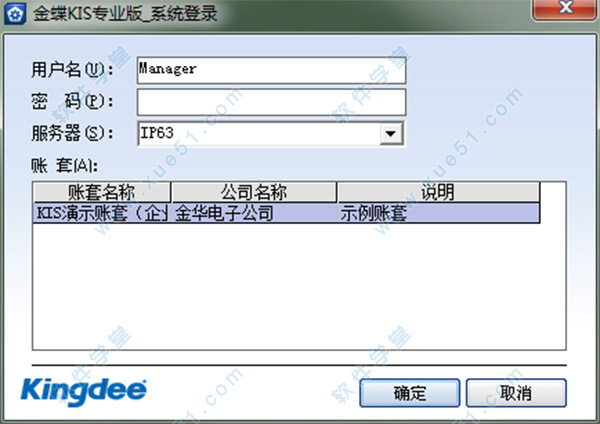This screenshot has width=600, height=424.
Task: Click the 说明 column header
Action: [x=439, y=192]
